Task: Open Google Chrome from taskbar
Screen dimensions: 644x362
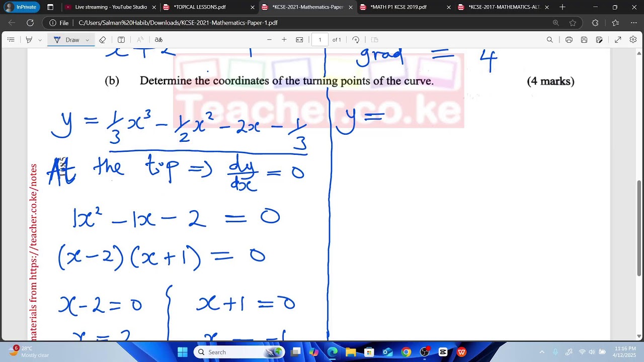Action: click(406, 352)
